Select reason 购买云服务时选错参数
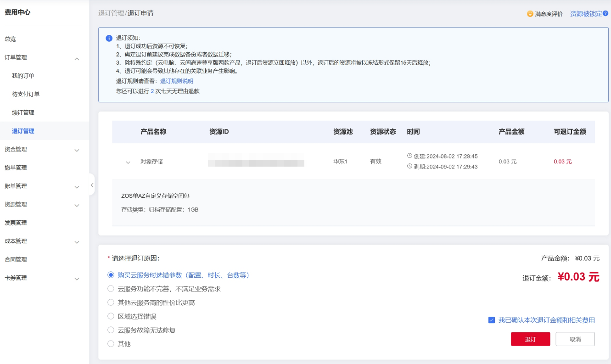The image size is (611, 364). 111,275
